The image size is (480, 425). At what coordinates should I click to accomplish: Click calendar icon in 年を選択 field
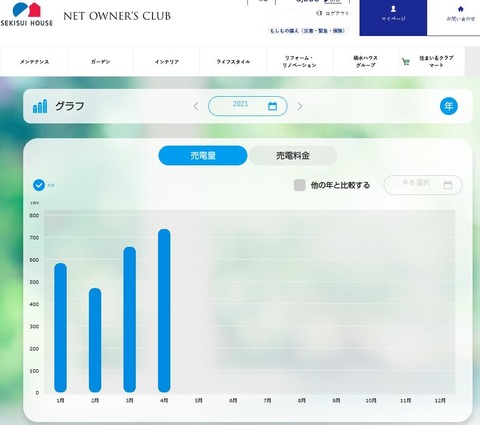point(448,185)
